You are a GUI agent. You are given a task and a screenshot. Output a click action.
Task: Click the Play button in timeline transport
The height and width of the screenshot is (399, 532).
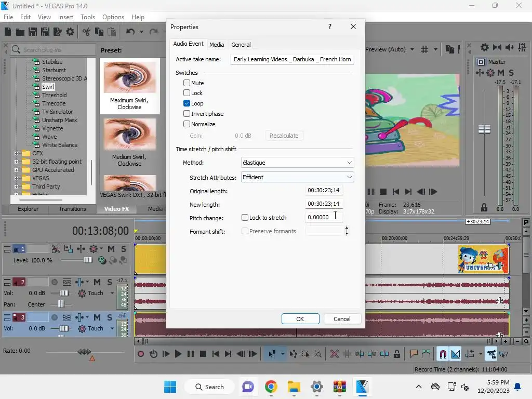[x=178, y=354]
